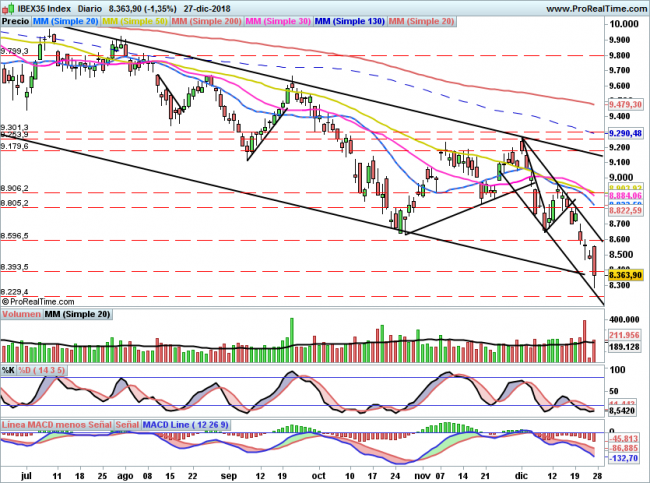
Task: Click the %K stochastic label
Action: click(9, 372)
